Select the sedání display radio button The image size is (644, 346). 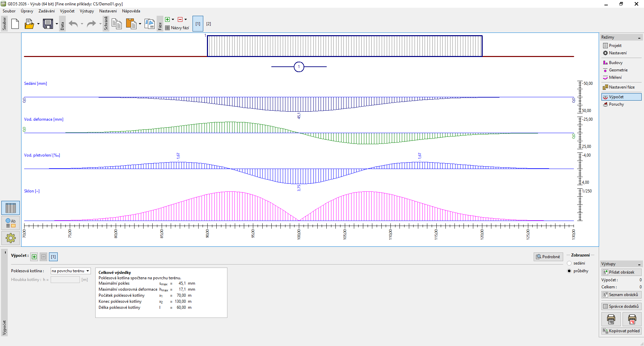click(569, 263)
